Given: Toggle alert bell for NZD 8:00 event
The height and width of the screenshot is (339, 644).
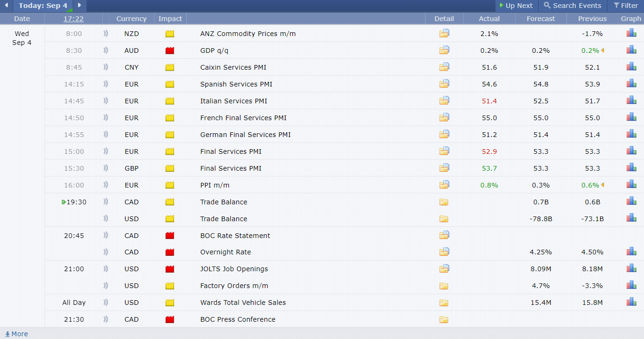Looking at the screenshot, I should pos(106,34).
